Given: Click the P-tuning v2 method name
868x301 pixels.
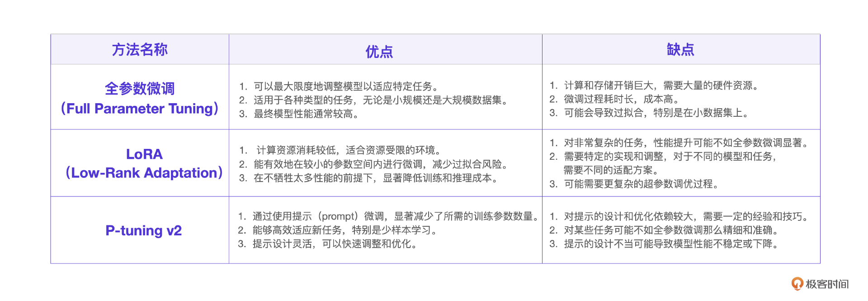Looking at the screenshot, I should [x=143, y=230].
